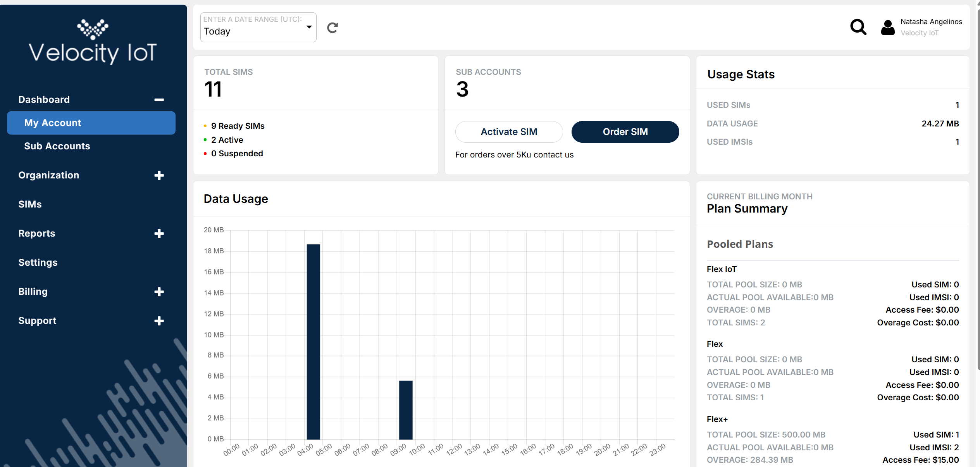Click the 09:00 data usage bar

pyautogui.click(x=406, y=410)
